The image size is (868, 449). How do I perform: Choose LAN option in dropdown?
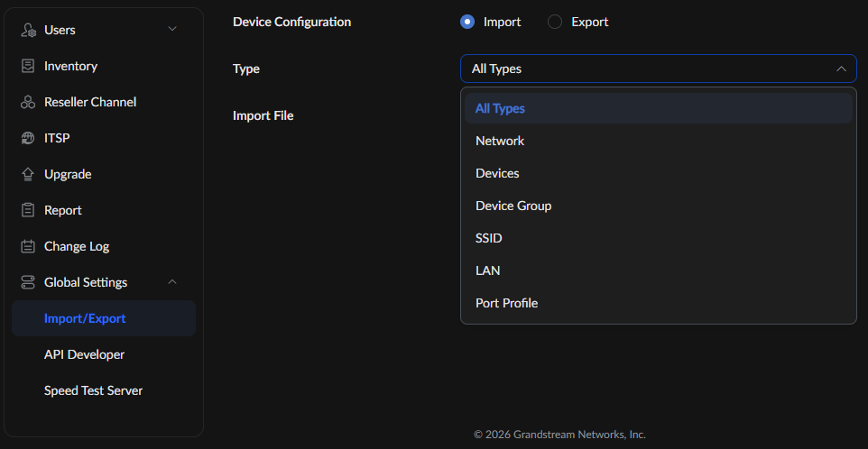[658, 271]
